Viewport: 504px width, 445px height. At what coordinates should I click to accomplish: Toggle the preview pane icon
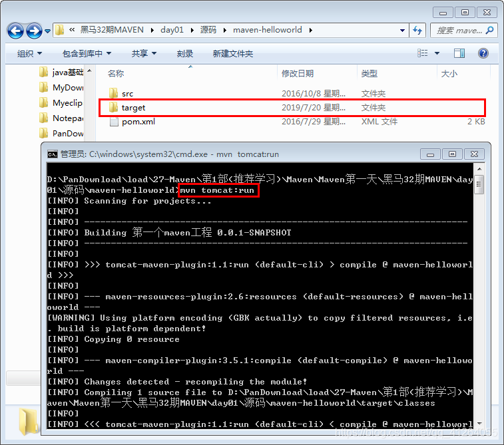click(459, 53)
